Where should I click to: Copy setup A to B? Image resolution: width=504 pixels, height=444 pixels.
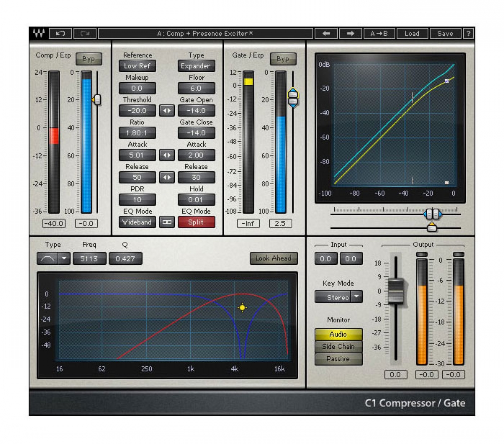[379, 34]
